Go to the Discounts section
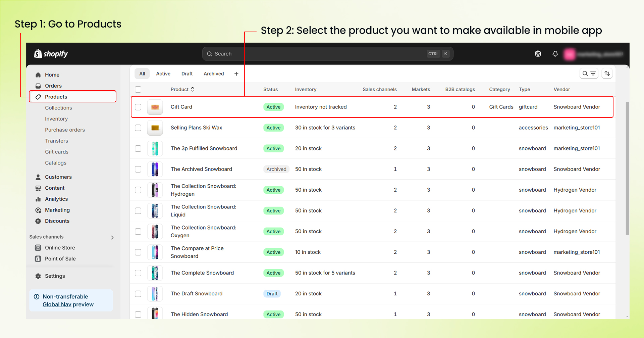The height and width of the screenshot is (338, 644). click(57, 221)
